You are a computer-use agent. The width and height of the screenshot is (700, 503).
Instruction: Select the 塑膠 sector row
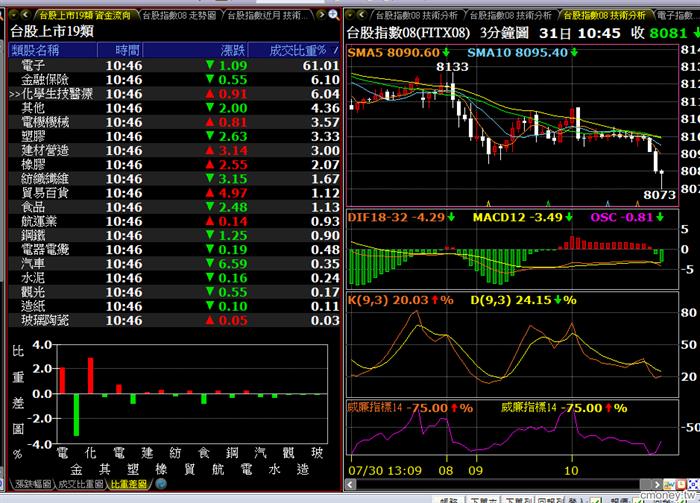[x=174, y=136]
